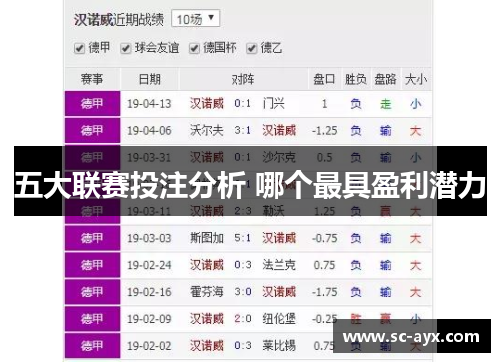The image size is (500, 362).
Task: Click the 盘口 column header
Action: 324,79
